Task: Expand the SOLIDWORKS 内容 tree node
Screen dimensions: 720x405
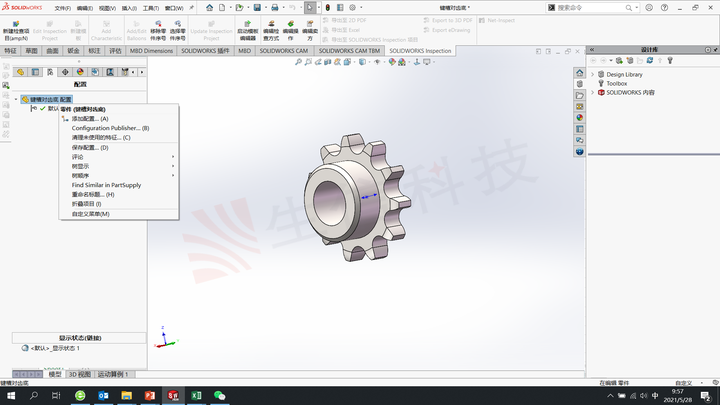Action: click(x=593, y=92)
